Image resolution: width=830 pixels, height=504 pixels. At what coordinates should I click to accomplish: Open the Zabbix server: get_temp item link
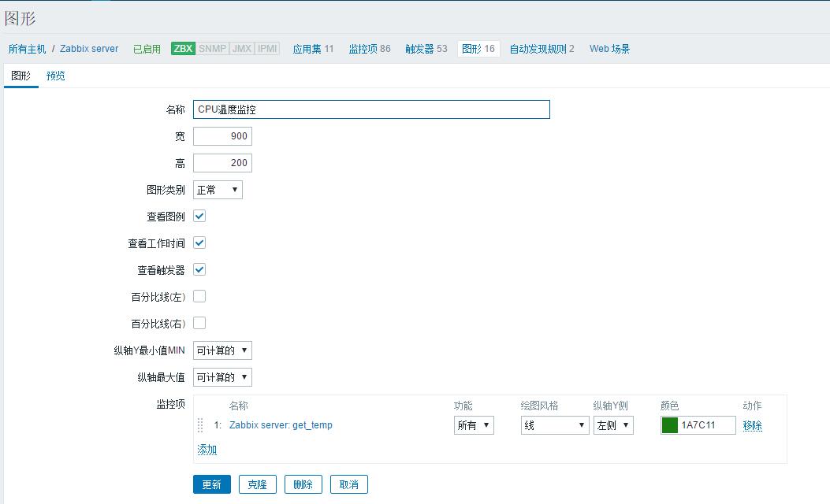coord(281,425)
